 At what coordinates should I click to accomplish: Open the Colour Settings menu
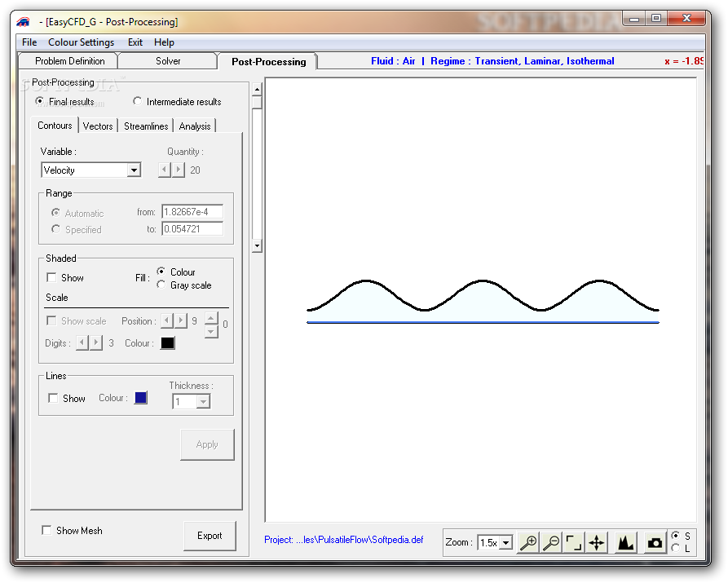click(82, 42)
